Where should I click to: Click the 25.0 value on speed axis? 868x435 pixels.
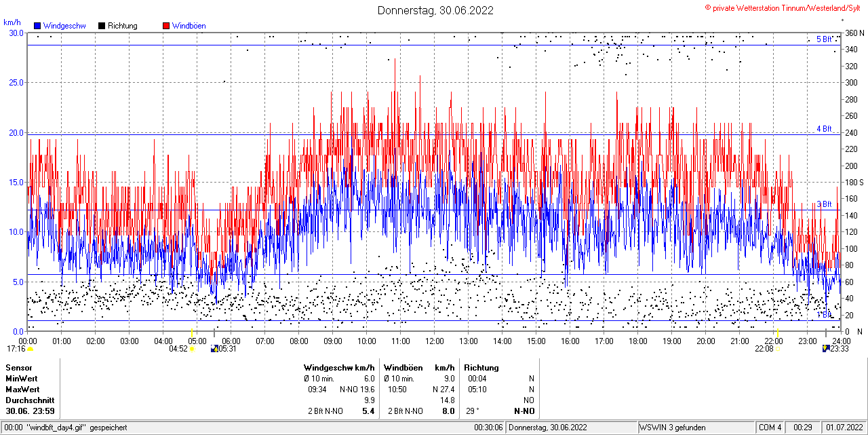(16, 82)
